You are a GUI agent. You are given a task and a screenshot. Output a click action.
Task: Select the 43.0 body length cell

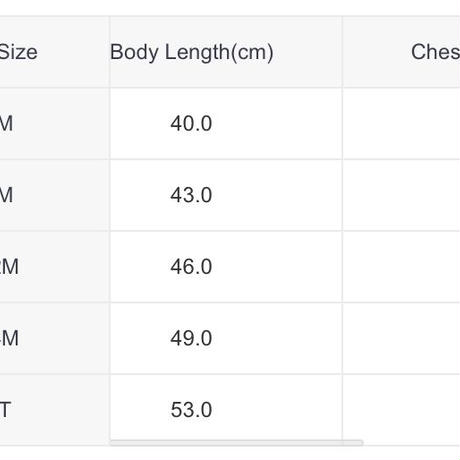pyautogui.click(x=226, y=195)
